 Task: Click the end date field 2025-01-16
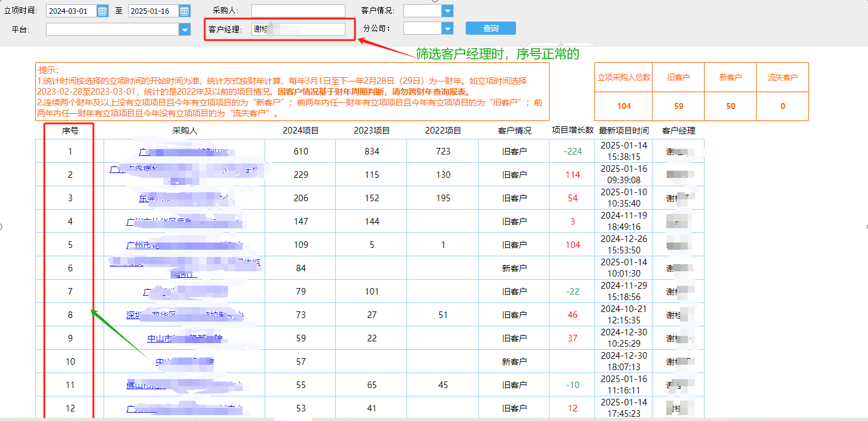[x=153, y=11]
